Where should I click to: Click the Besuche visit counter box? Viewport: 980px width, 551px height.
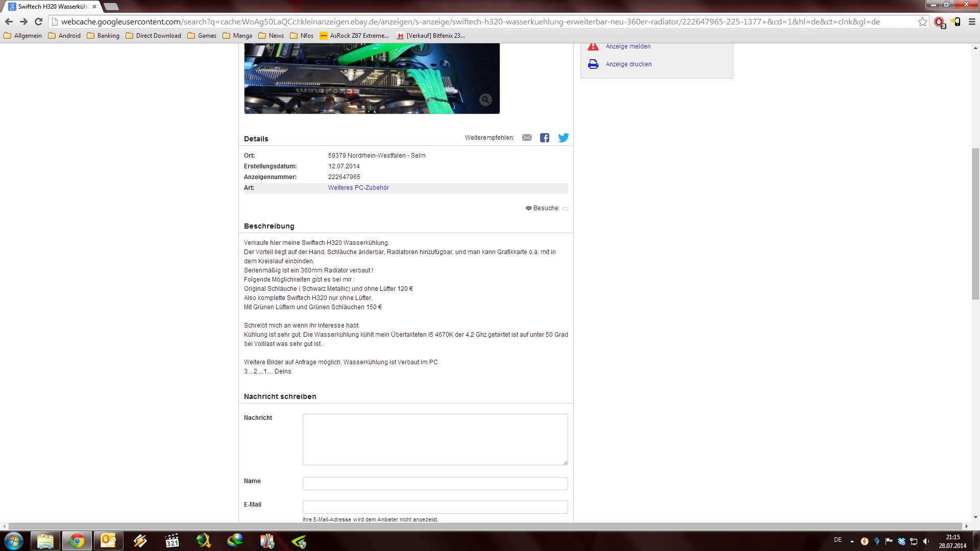tap(566, 208)
